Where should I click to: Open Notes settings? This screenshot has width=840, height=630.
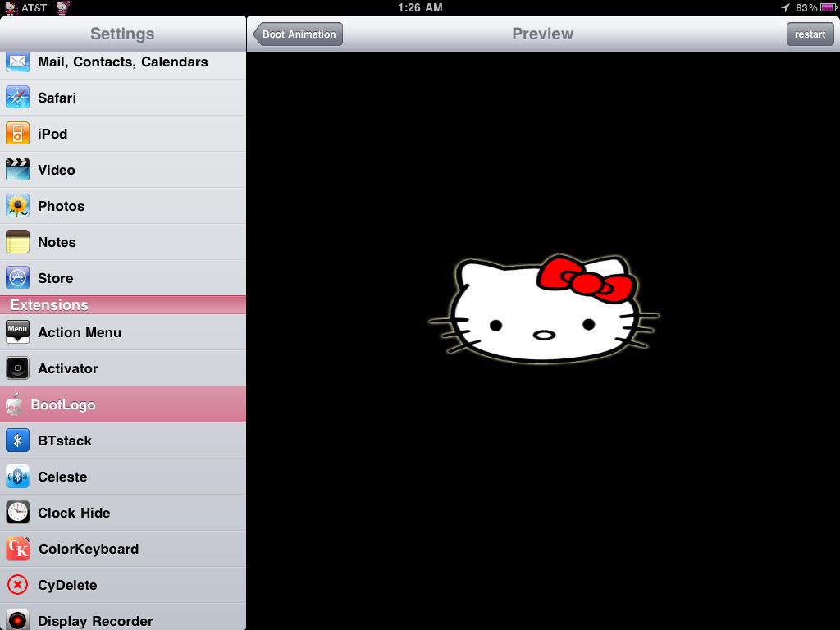[x=123, y=242]
